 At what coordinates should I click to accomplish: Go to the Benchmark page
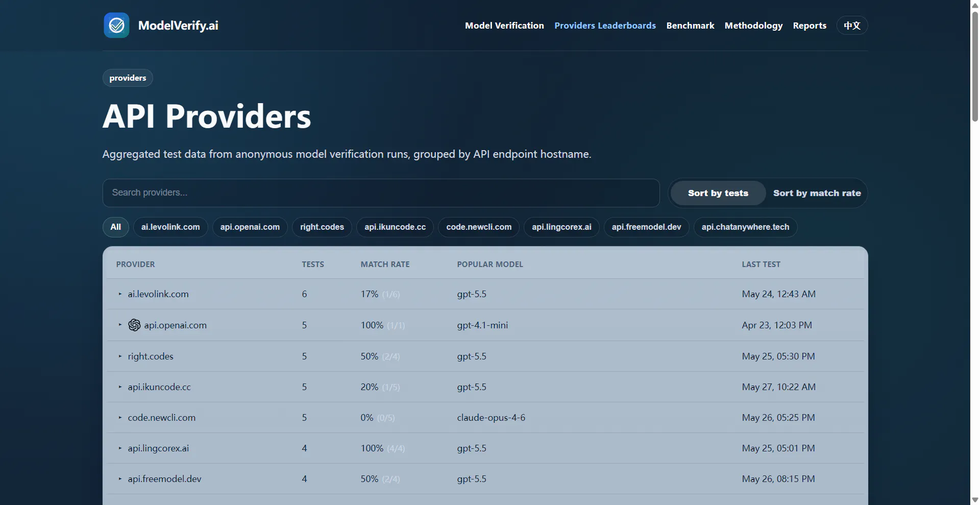(690, 26)
